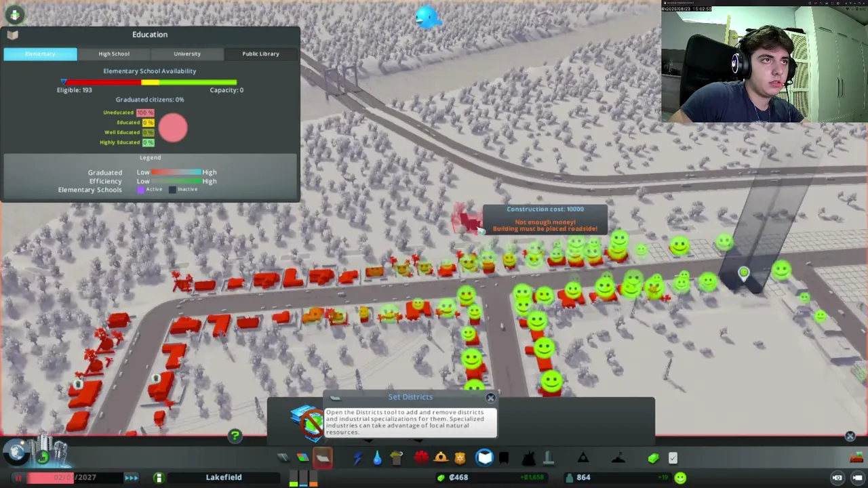
Task: Click the Active elementary schools purple swatch
Action: click(141, 190)
